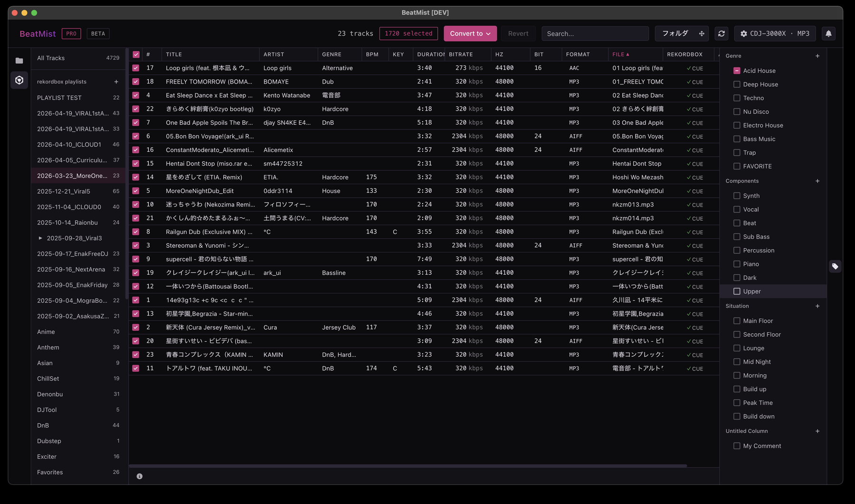
Task: Select All Tracks in the sidebar
Action: 78,58
